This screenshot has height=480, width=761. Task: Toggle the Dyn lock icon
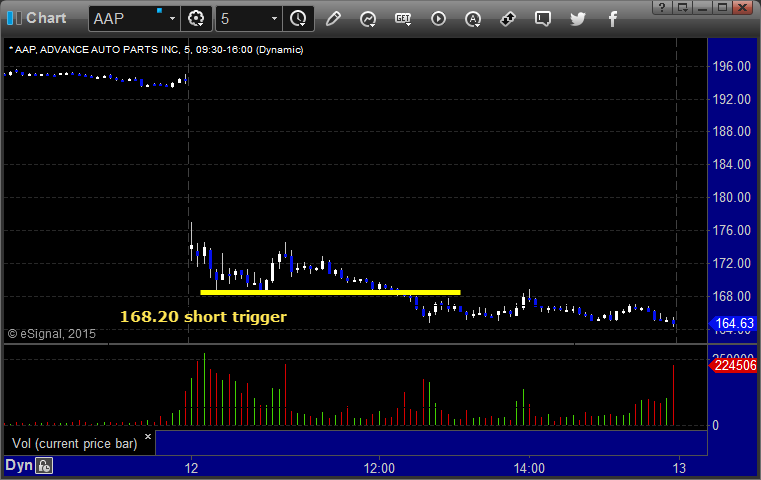coord(44,466)
